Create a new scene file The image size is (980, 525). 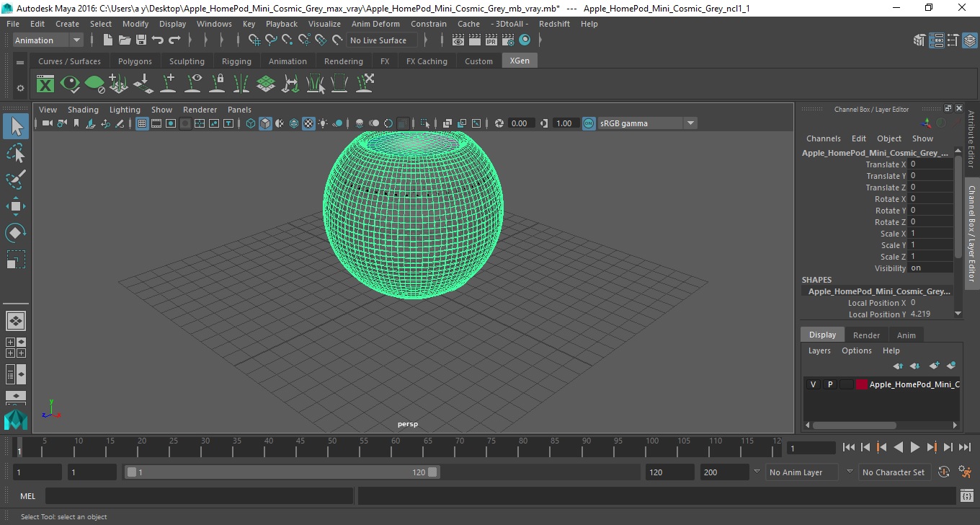pyautogui.click(x=108, y=40)
